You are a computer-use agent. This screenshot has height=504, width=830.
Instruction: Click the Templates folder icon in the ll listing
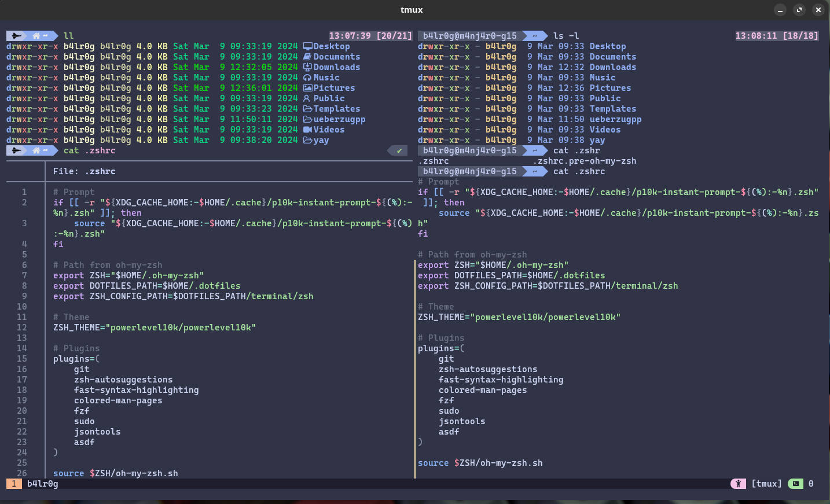[x=307, y=109]
